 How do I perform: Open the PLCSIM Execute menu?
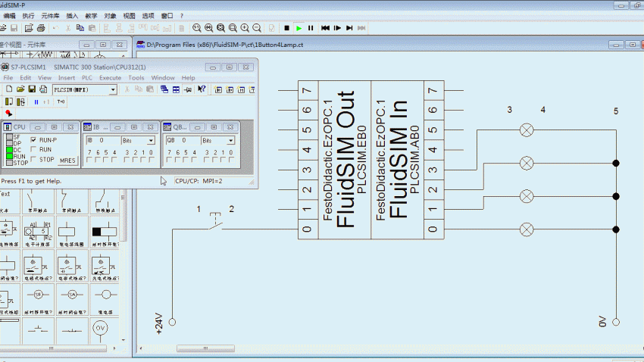[x=110, y=77]
